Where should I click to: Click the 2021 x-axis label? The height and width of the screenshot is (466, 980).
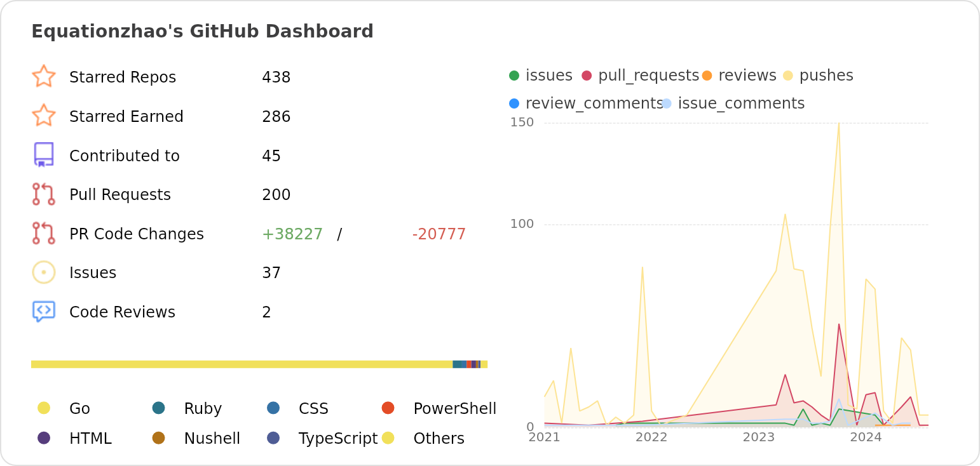(545, 437)
